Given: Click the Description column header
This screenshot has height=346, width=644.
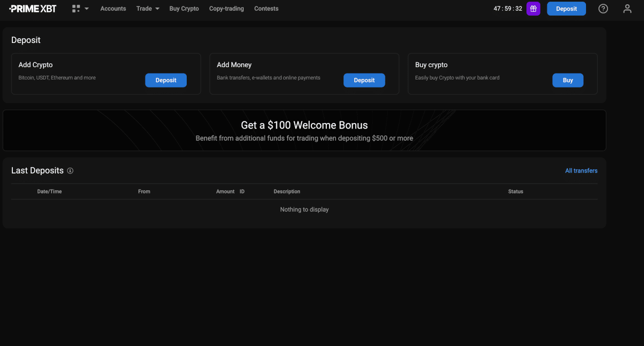Looking at the screenshot, I should tap(287, 191).
